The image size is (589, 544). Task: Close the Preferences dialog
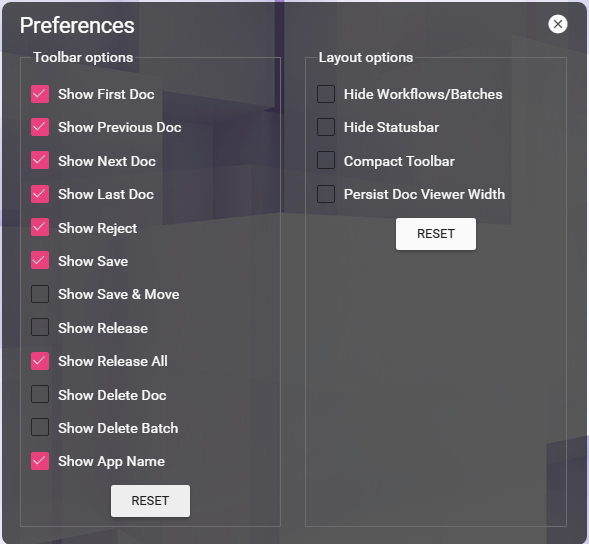tap(557, 24)
